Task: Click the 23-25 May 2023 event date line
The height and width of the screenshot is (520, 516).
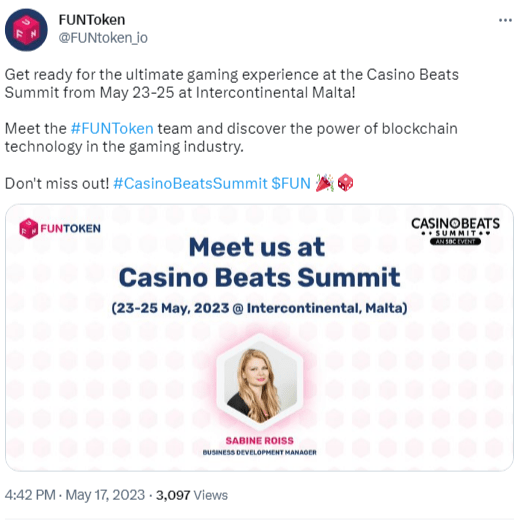Action: tap(260, 308)
